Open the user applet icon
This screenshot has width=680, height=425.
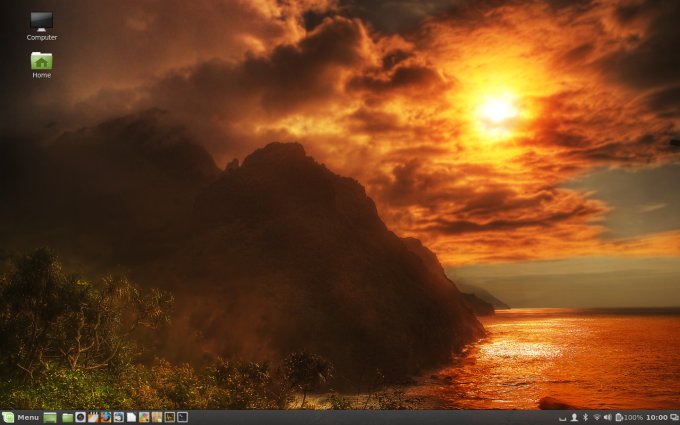coord(574,417)
